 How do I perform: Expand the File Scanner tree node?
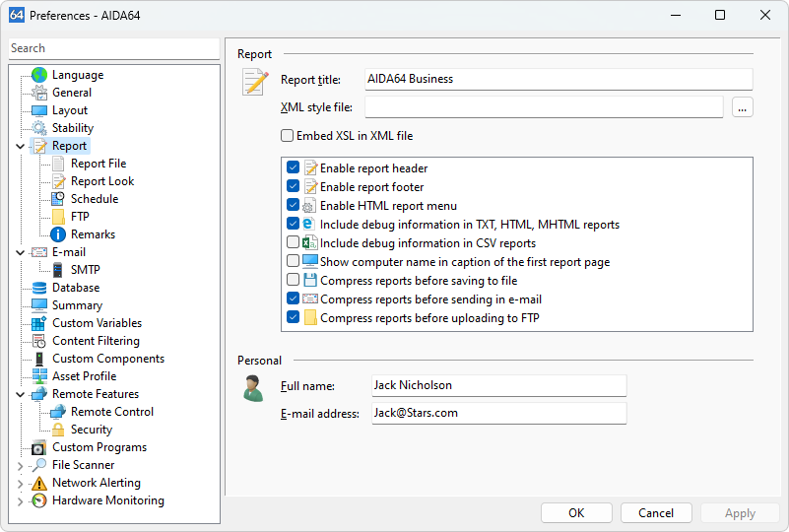pyautogui.click(x=20, y=466)
